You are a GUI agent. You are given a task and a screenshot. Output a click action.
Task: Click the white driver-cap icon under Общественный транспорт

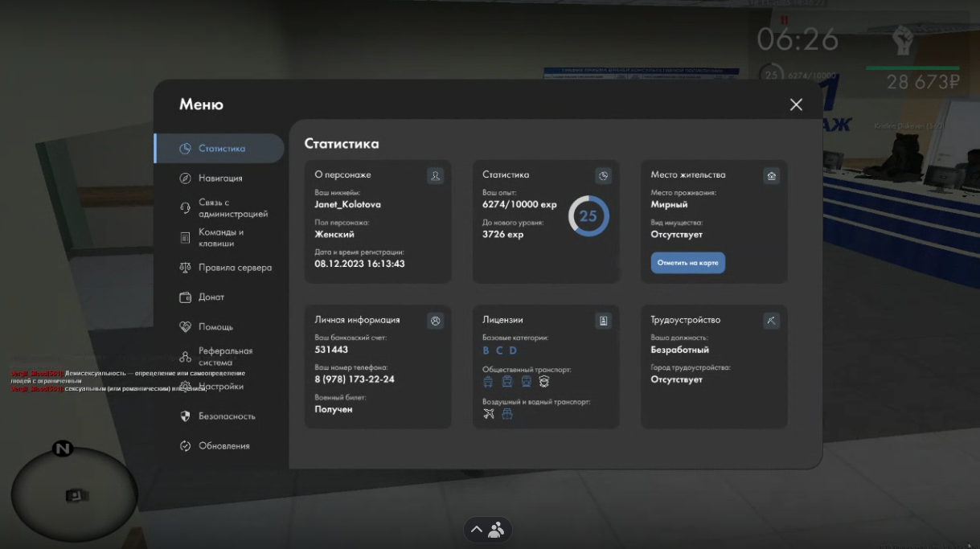[544, 382]
